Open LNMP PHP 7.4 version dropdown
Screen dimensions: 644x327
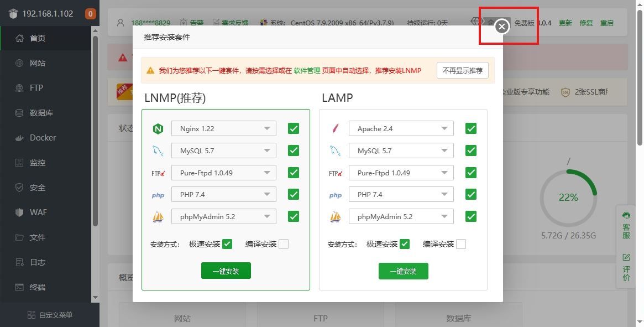pos(223,194)
